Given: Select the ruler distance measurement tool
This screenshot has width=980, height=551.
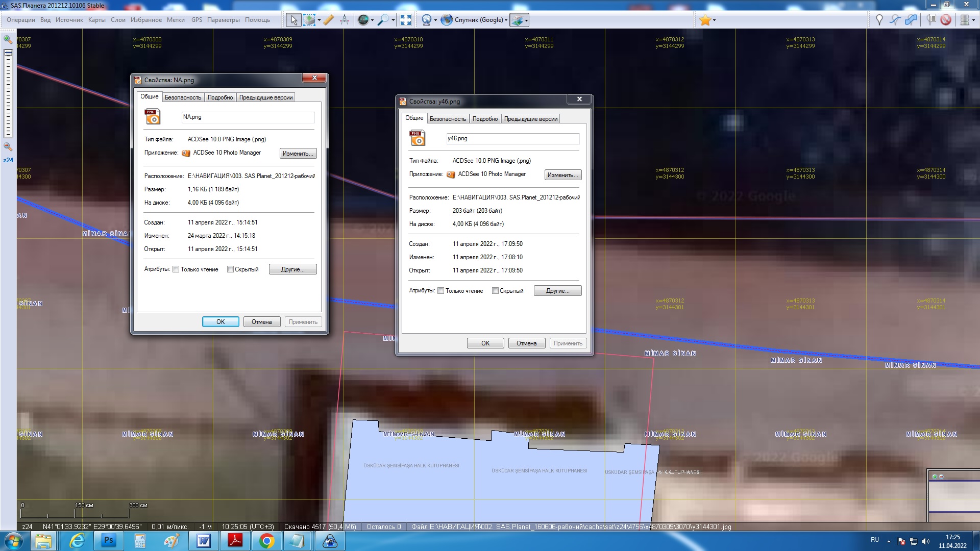Looking at the screenshot, I should [x=329, y=20].
